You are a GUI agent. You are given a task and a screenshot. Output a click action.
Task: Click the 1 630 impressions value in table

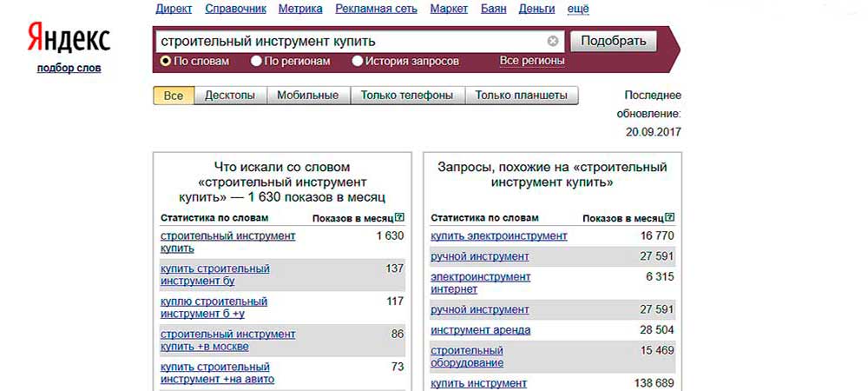[x=390, y=236]
